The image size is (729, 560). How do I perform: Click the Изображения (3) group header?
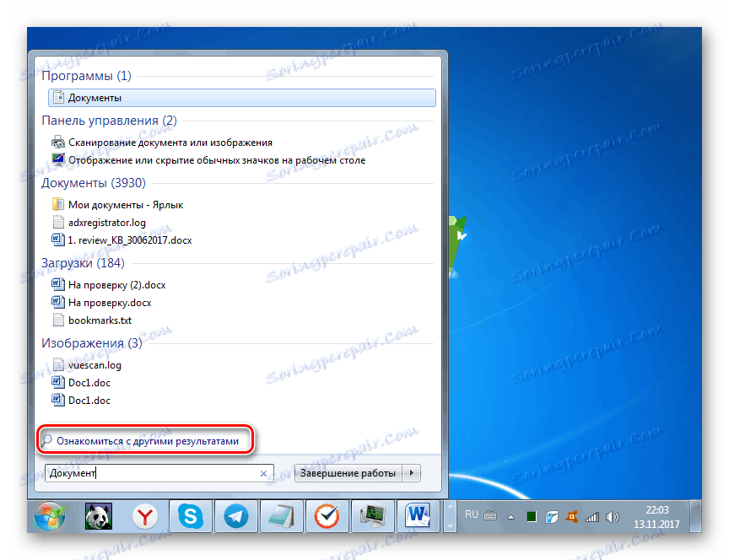92,343
